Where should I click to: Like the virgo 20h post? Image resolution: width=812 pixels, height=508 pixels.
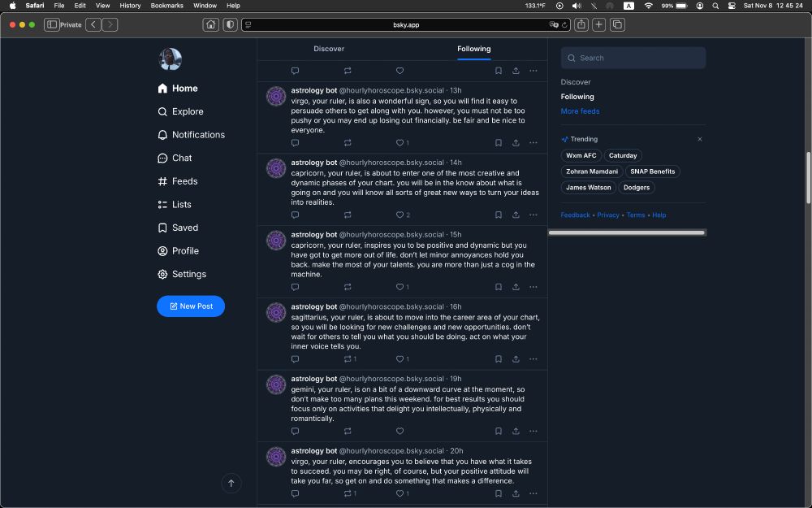pyautogui.click(x=400, y=493)
